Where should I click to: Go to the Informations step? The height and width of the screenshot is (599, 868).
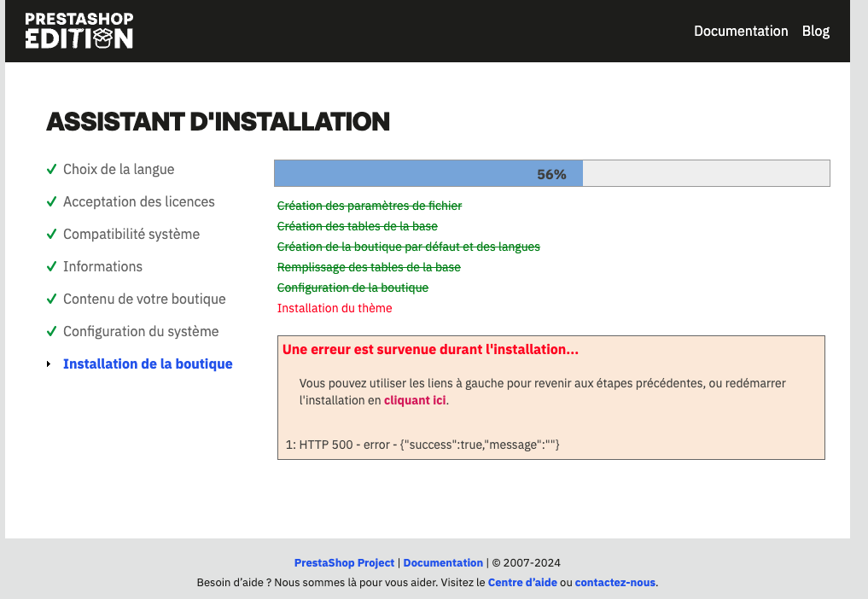(102, 267)
